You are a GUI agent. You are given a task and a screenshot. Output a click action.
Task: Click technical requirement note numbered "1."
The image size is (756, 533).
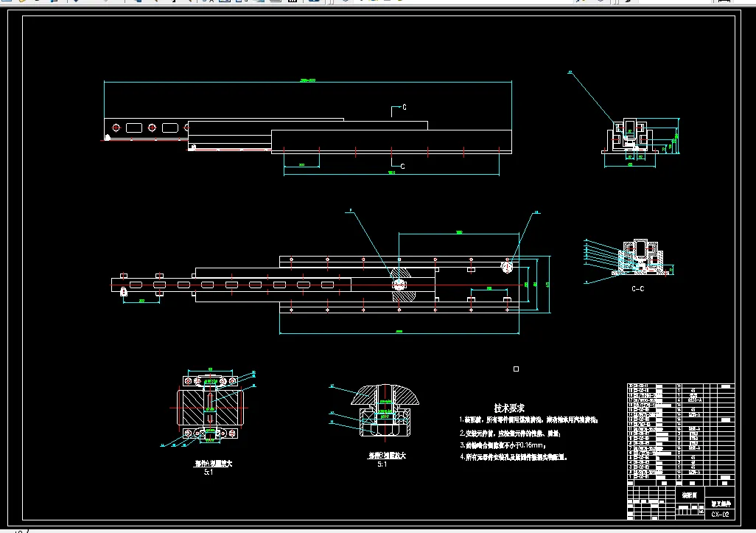point(529,420)
